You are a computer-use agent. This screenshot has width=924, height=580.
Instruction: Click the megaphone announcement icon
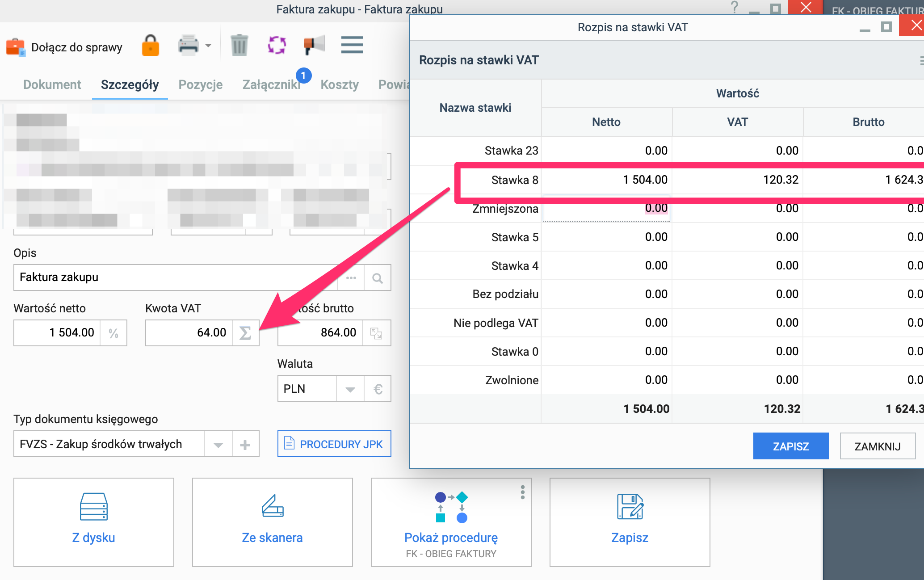pyautogui.click(x=314, y=46)
